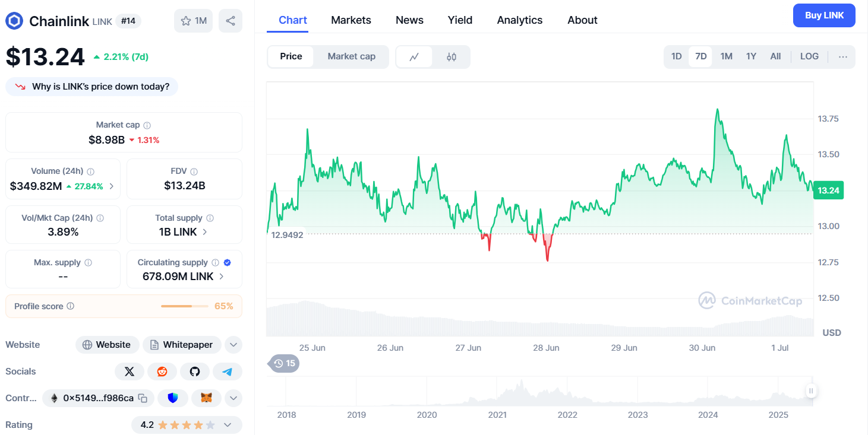The width and height of the screenshot is (868, 435).
Task: Open Why is LINK's price down today
Action: pos(91,87)
